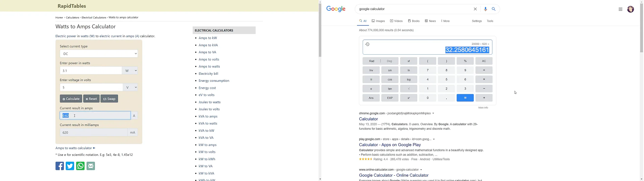Expand play.google.com result options arrow

[x=434, y=139]
